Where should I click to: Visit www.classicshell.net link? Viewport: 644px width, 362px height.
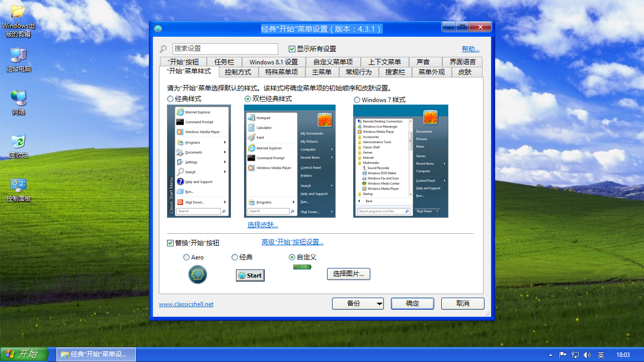186,304
